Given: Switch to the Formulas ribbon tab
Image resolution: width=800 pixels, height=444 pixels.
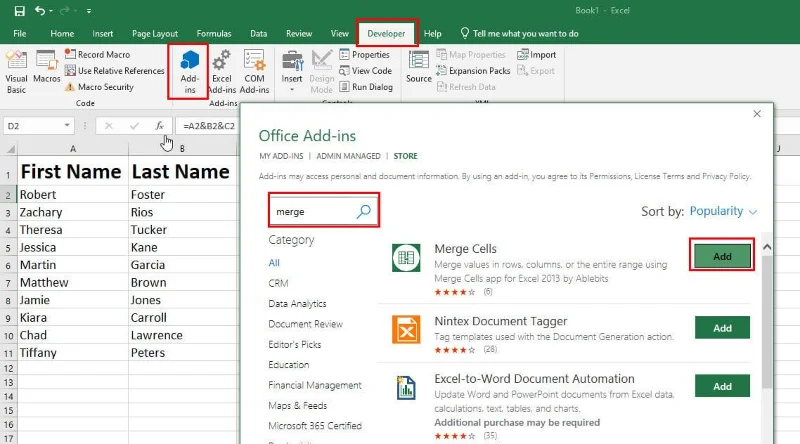Looking at the screenshot, I should click(x=213, y=33).
